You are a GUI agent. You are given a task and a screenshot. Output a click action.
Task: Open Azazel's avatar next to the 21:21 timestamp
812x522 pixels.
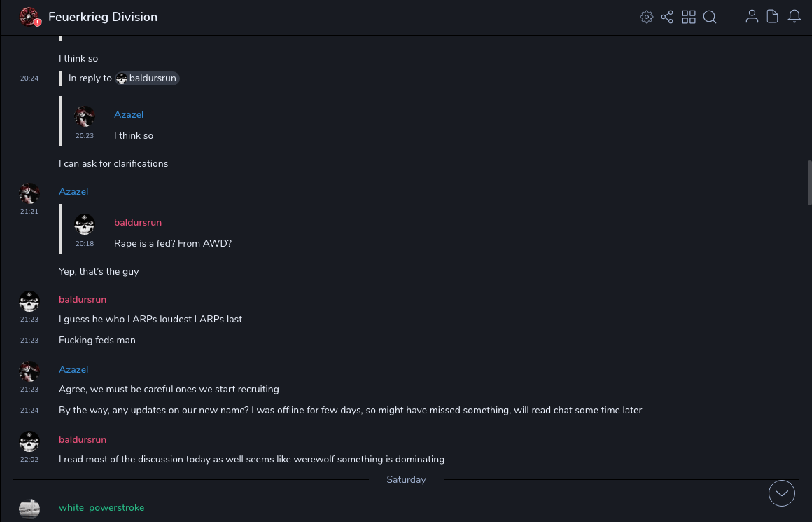29,193
